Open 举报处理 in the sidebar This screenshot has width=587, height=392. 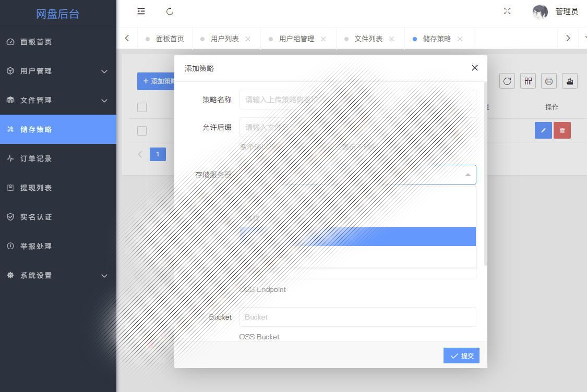click(x=58, y=246)
